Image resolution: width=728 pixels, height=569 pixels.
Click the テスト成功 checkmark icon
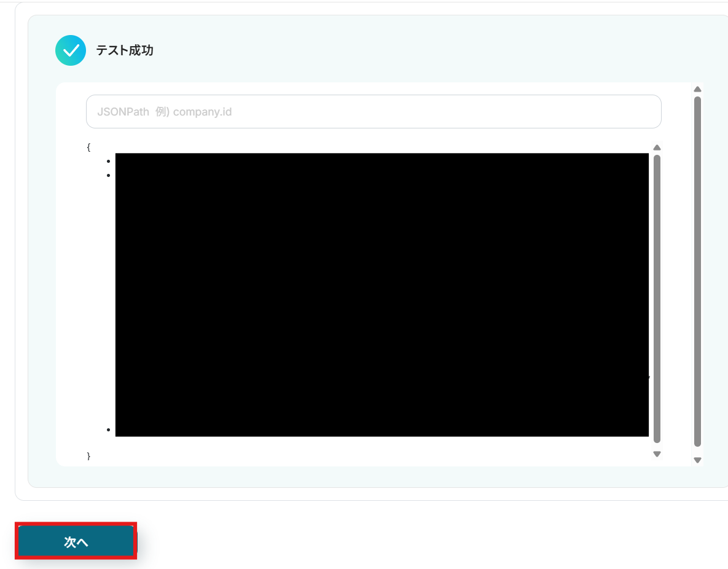tap(71, 50)
